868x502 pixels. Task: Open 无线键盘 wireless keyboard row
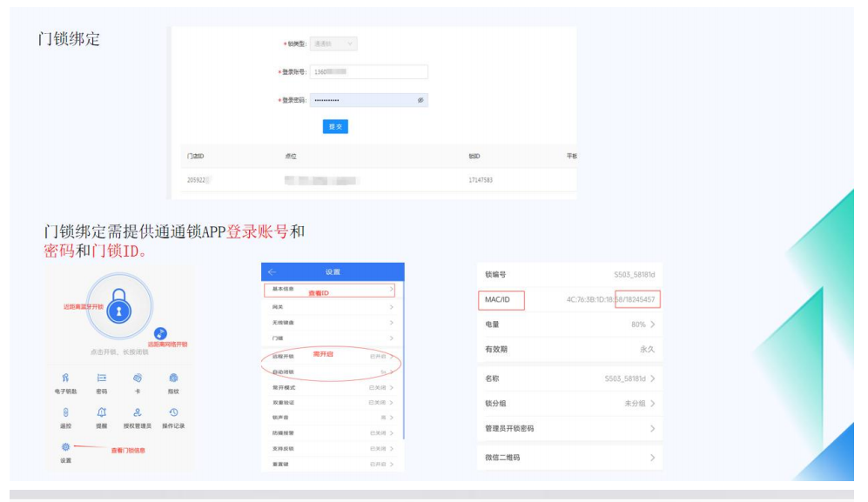[333, 322]
